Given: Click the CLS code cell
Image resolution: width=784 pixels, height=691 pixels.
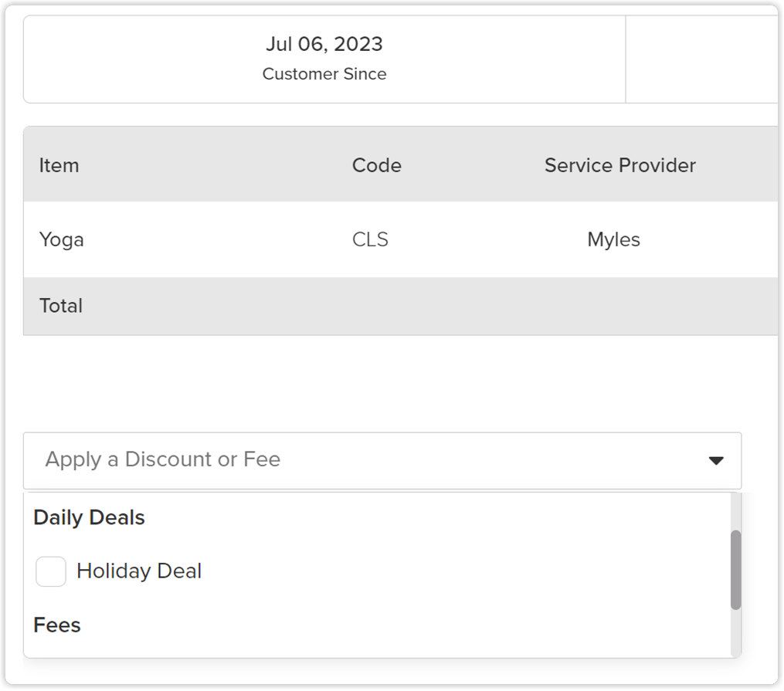Looking at the screenshot, I should 370,239.
